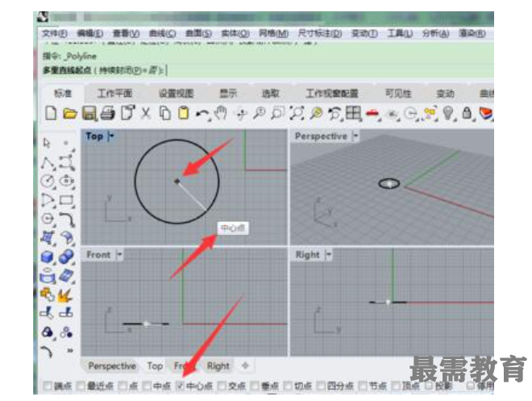Viewport: 532px width, 401px height.
Task: Save the model with the floppy disk icon
Action: 89,114
